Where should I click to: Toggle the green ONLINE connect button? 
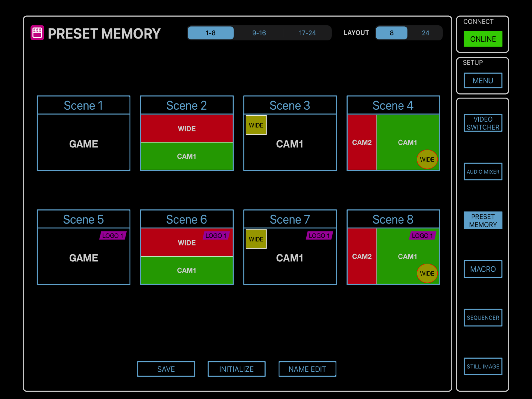[483, 39]
